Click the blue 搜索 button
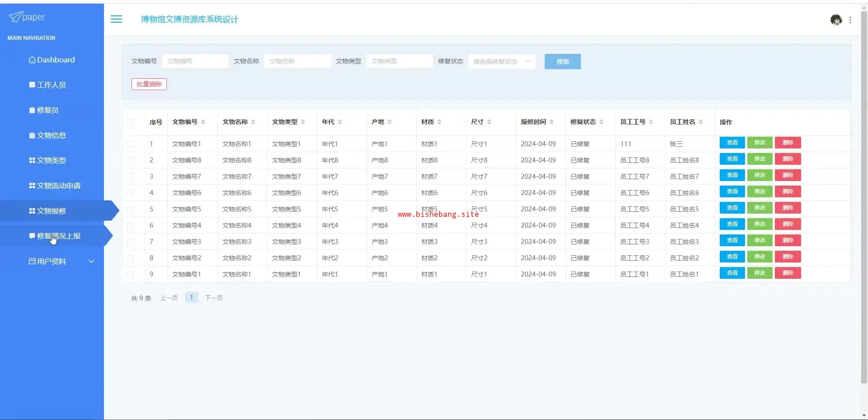The width and height of the screenshot is (868, 420). tap(562, 62)
